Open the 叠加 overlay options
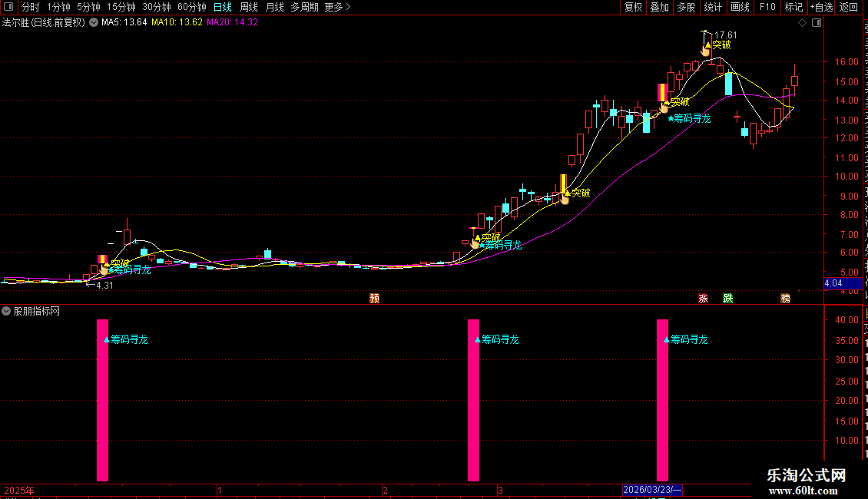Viewport: 868px width, 499px height. 659,7
